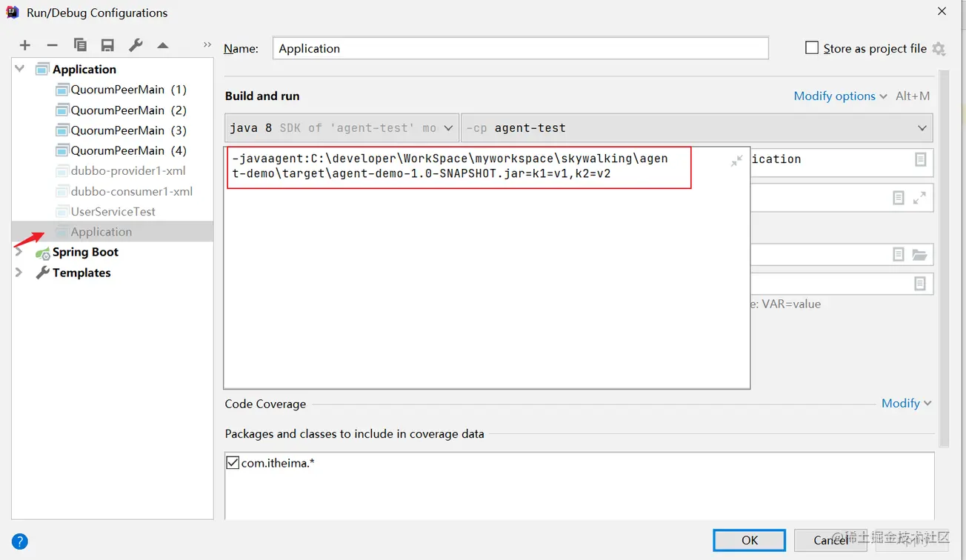The image size is (966, 560).
Task: Close the Run/Debug Configurations dialog
Action: [942, 12]
